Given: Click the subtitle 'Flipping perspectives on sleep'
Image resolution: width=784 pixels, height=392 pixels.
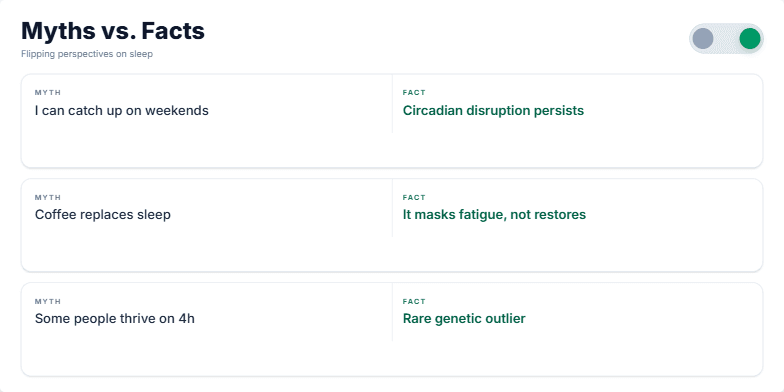Looking at the screenshot, I should (86, 54).
